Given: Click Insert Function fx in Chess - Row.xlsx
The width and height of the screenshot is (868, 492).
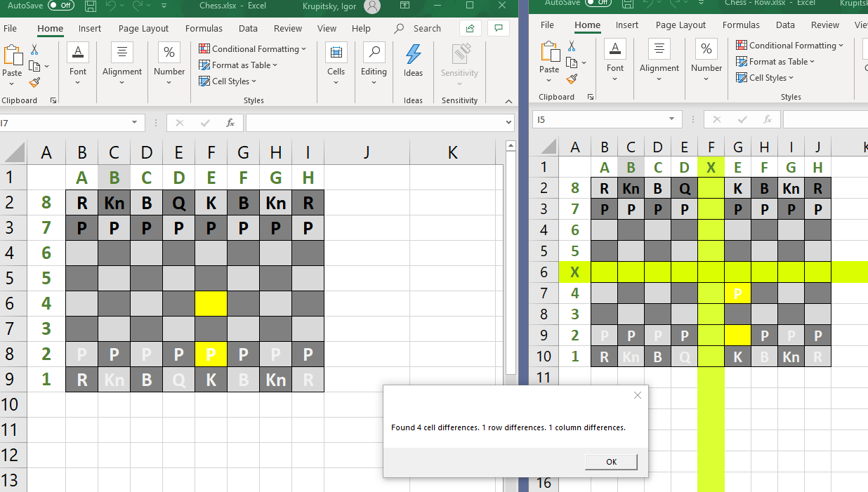Looking at the screenshot, I should (767, 119).
